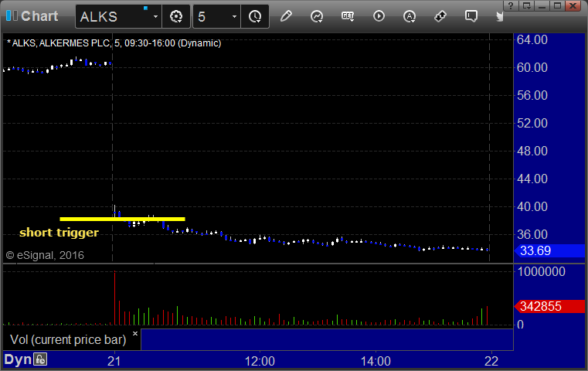
Task: Toggle the lock icon beside Dyn
Action: [x=40, y=359]
